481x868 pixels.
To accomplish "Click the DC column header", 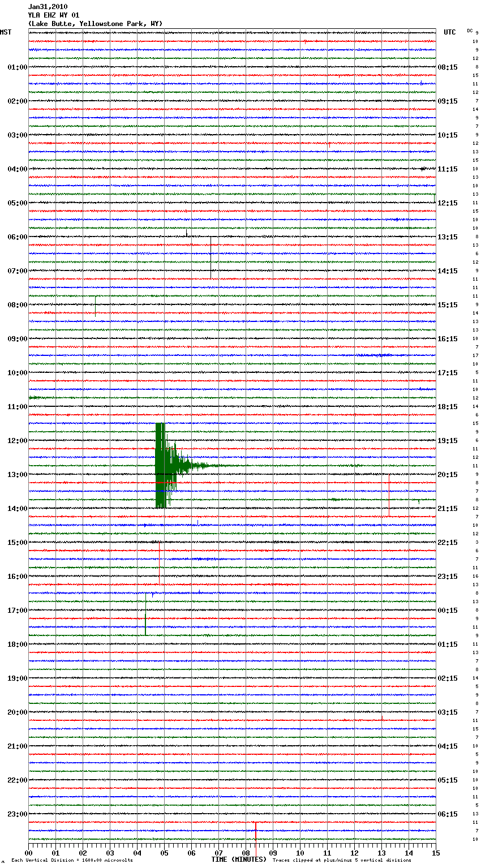I will 470,30.
